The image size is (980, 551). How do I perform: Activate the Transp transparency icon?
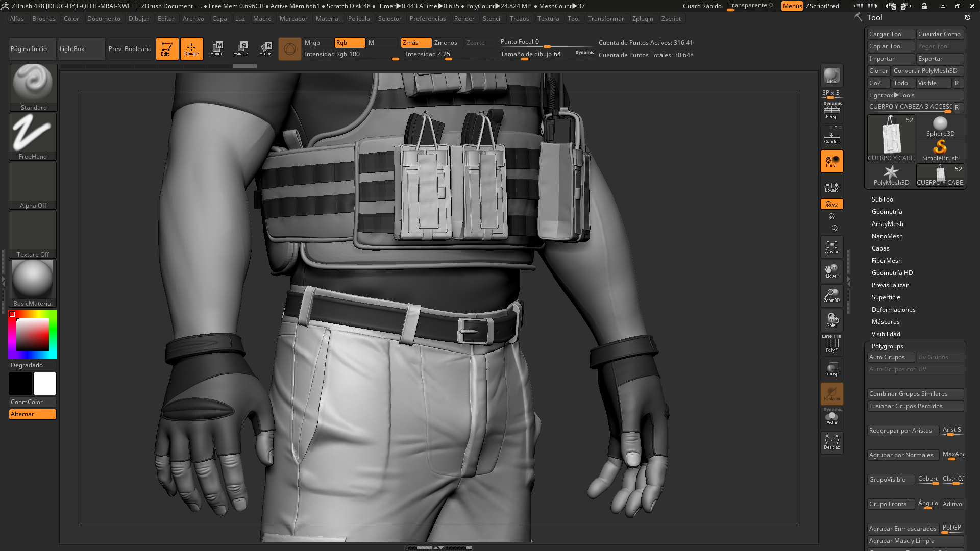831,368
